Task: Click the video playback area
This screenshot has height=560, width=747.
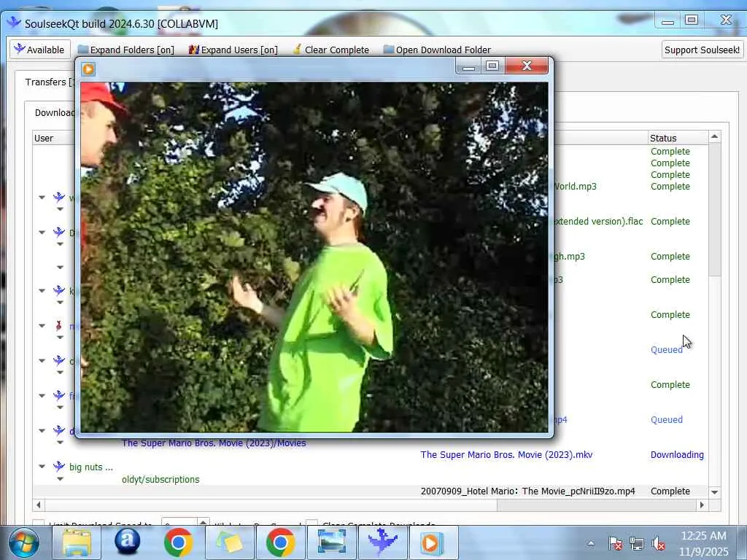Action: pyautogui.click(x=314, y=257)
